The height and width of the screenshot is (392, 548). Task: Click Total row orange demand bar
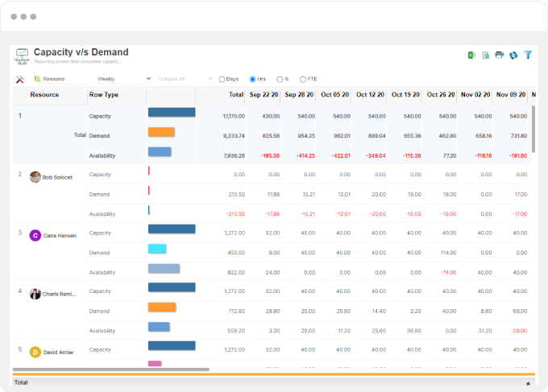[161, 132]
